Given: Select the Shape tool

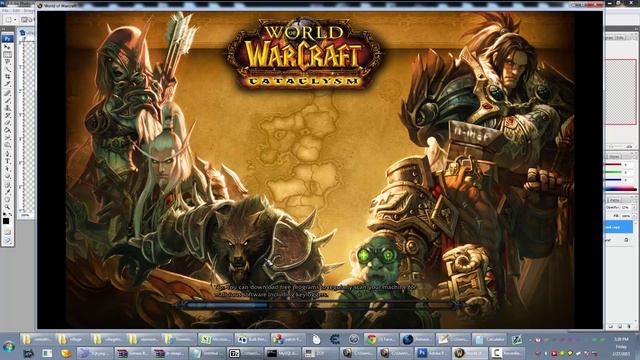Looking at the screenshot, I should (x=7, y=176).
